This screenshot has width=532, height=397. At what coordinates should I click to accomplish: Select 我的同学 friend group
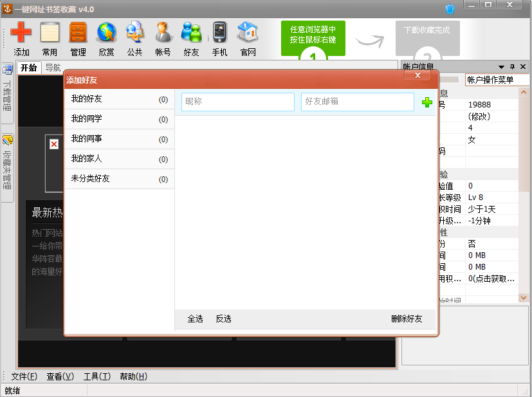[x=119, y=119]
